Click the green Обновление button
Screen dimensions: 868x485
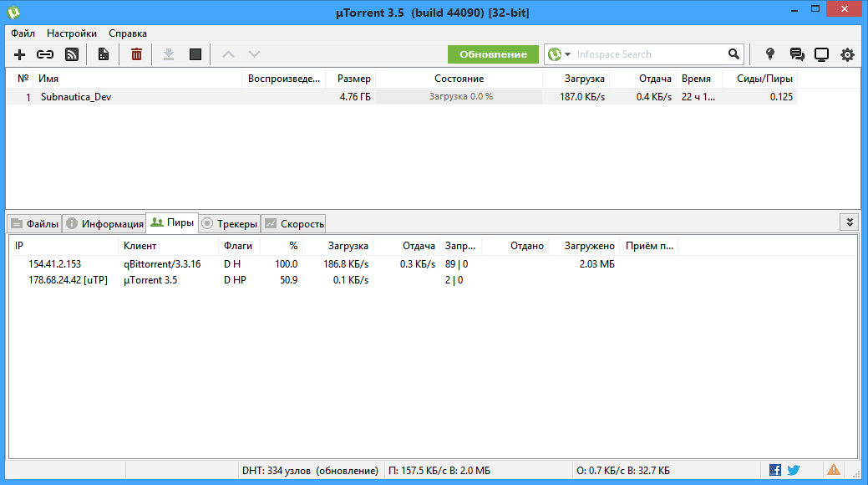coord(493,54)
